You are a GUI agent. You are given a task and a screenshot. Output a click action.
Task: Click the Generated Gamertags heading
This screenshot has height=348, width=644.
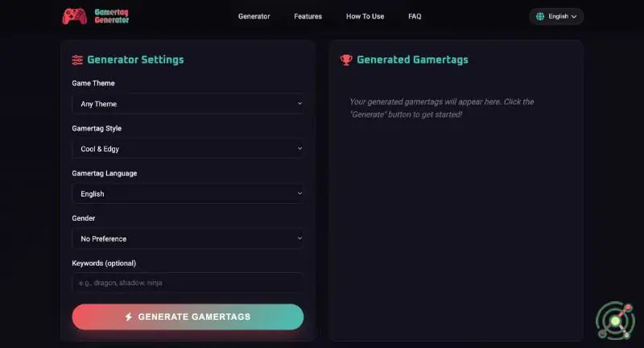tap(412, 60)
